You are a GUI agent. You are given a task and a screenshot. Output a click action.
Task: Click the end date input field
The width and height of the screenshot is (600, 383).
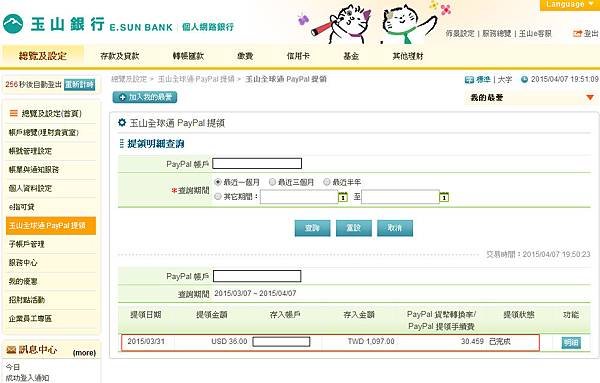click(400, 197)
